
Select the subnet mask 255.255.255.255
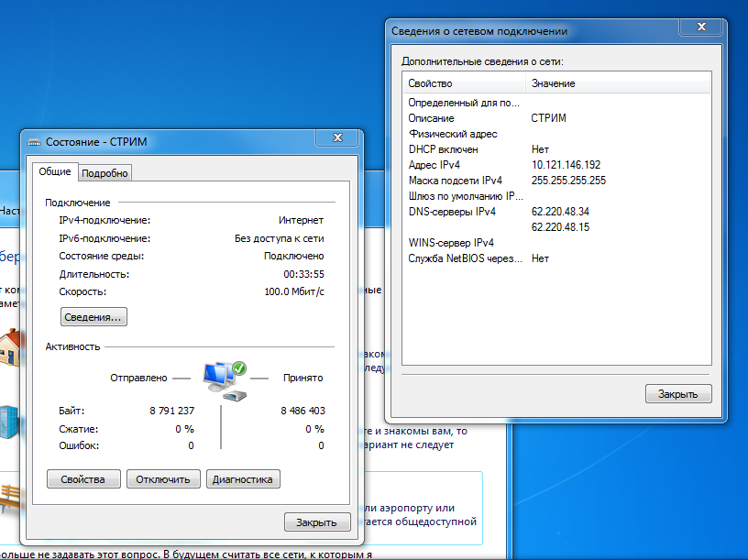click(x=568, y=181)
